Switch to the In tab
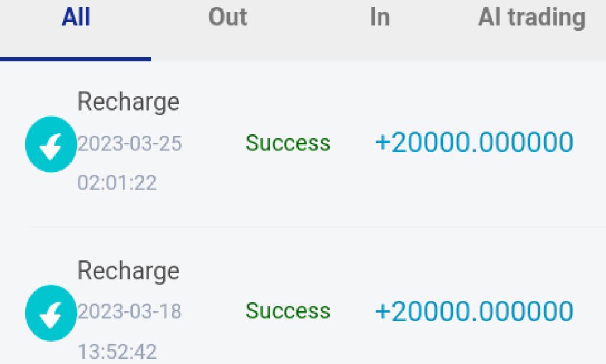This screenshot has height=364, width=606. tap(379, 17)
